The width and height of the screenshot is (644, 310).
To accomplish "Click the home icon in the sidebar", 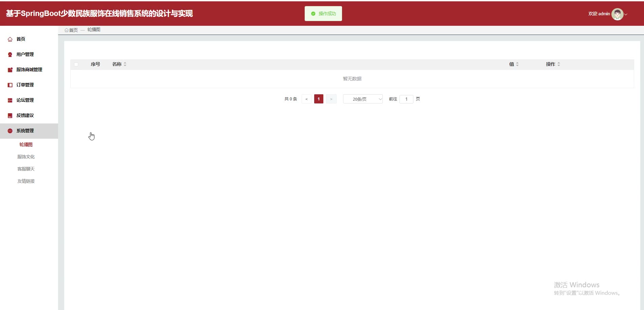I will (x=10, y=39).
